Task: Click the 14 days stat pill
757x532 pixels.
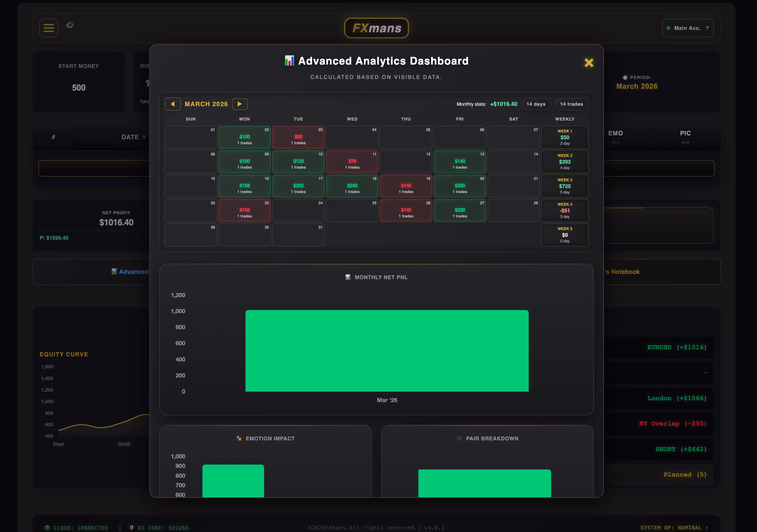Action: pyautogui.click(x=536, y=104)
